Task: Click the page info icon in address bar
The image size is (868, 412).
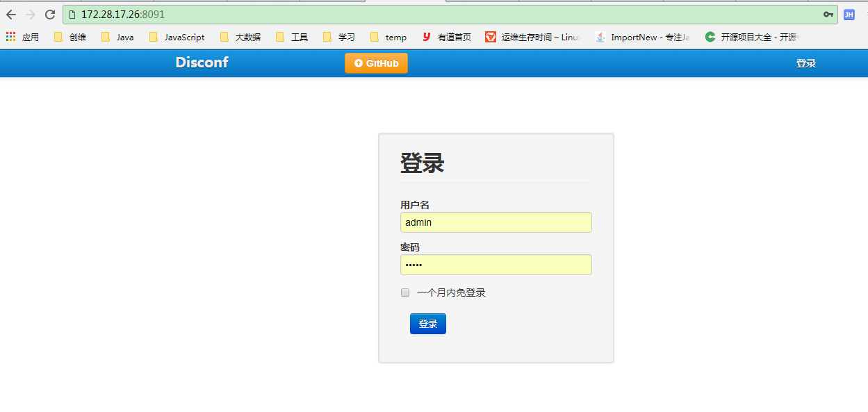Action: point(72,15)
